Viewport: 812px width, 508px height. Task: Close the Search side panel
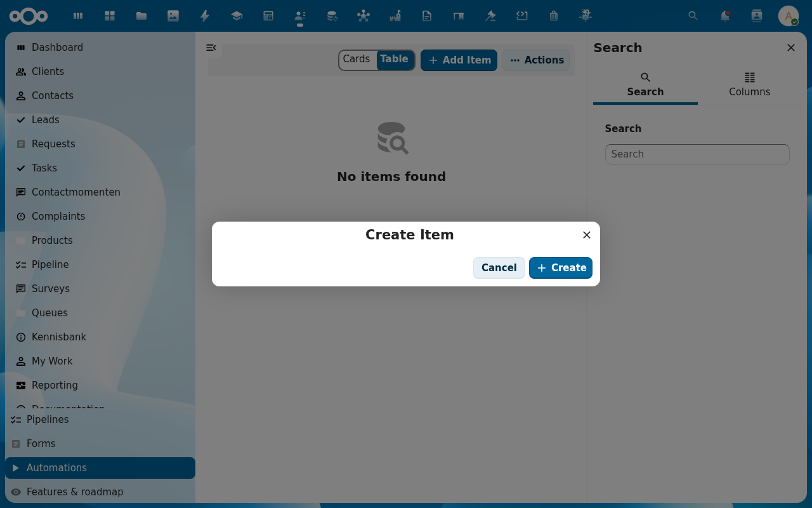point(791,48)
